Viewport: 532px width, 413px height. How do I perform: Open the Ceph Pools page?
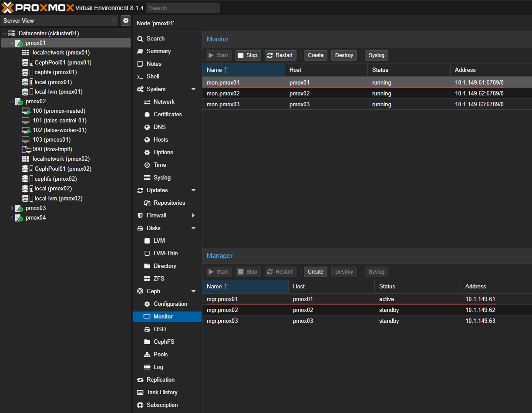160,354
